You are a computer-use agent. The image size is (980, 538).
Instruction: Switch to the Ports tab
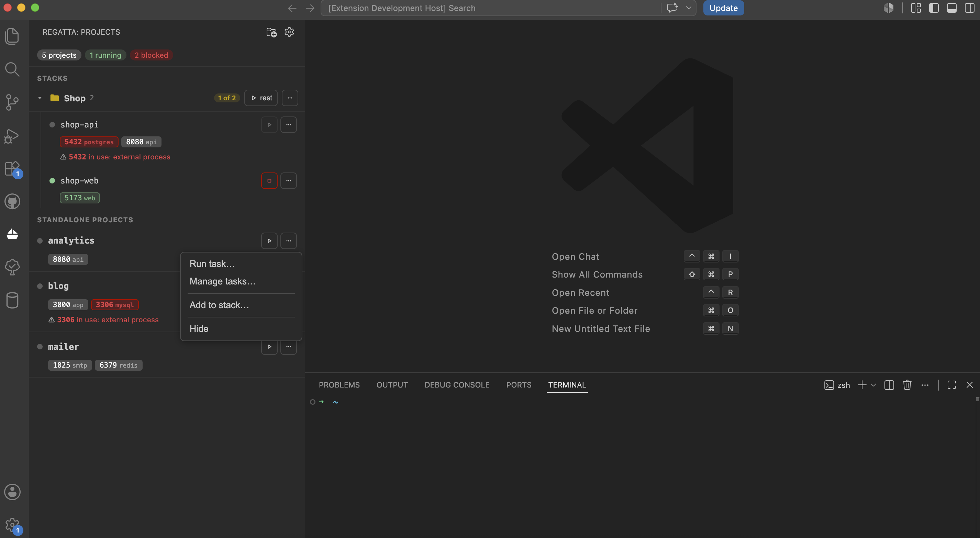point(519,385)
